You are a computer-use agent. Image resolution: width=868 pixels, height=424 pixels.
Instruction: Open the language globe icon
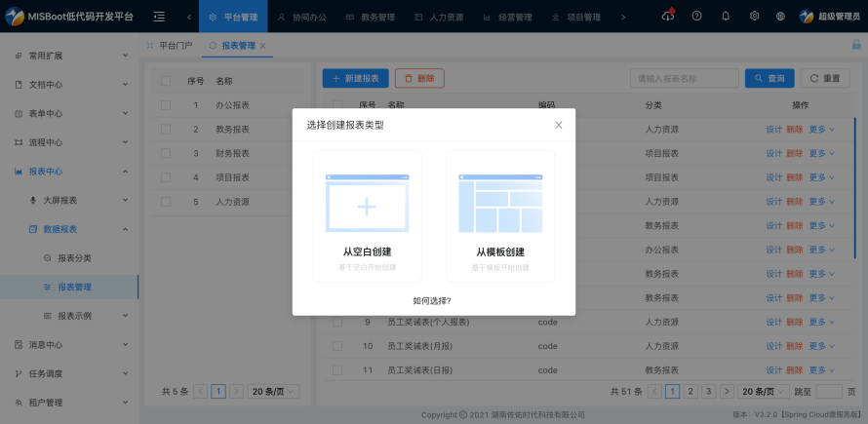point(780,16)
